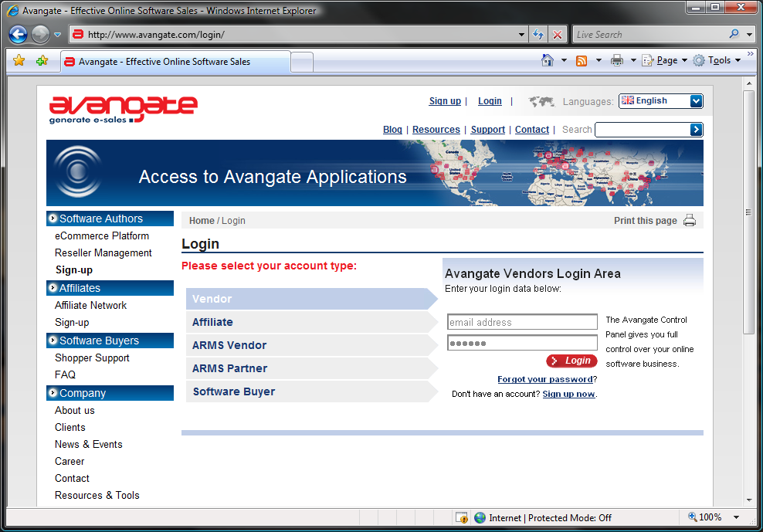Click the Home page icon in toolbar
The image size is (763, 532).
(x=548, y=60)
